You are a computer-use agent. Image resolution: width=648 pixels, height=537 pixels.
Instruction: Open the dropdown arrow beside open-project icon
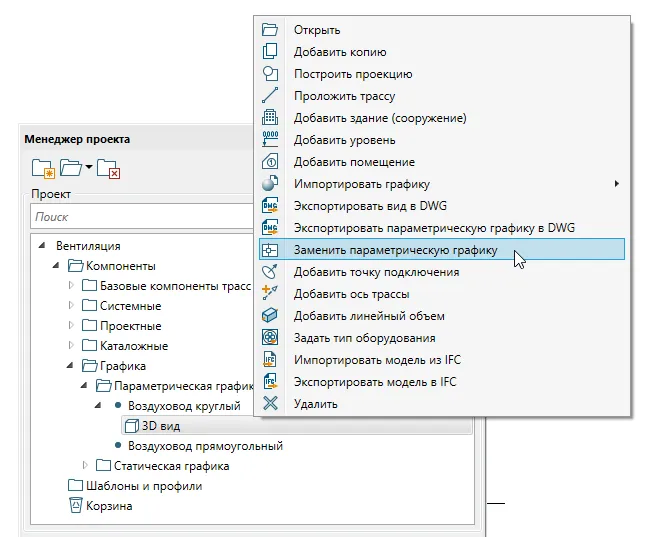point(88,168)
